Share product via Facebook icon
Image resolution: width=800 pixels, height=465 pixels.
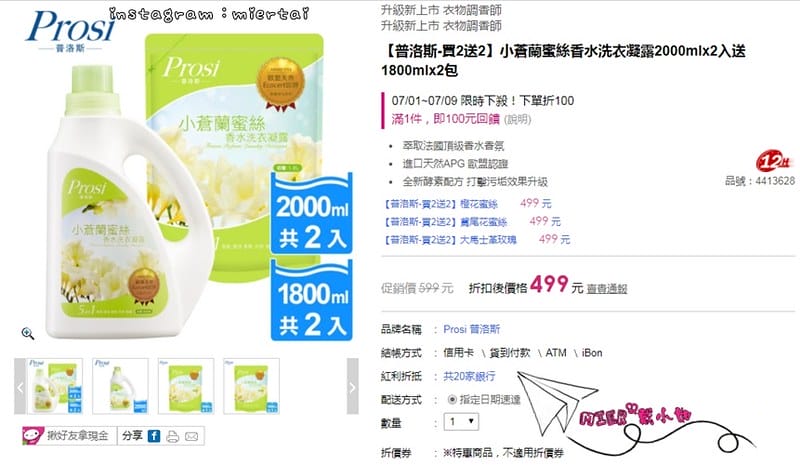[154, 436]
